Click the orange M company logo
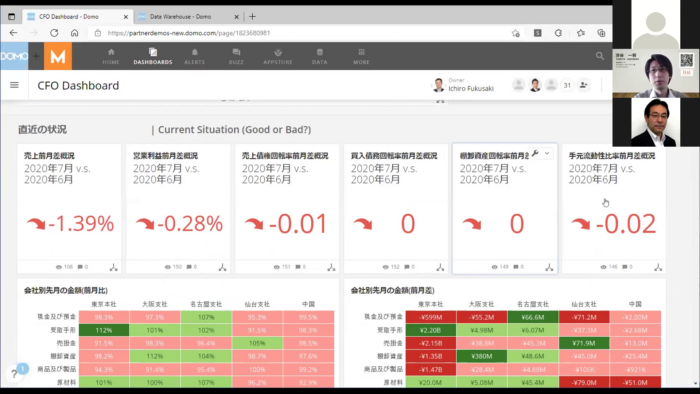Image resolution: width=700 pixels, height=394 pixels. (58, 56)
